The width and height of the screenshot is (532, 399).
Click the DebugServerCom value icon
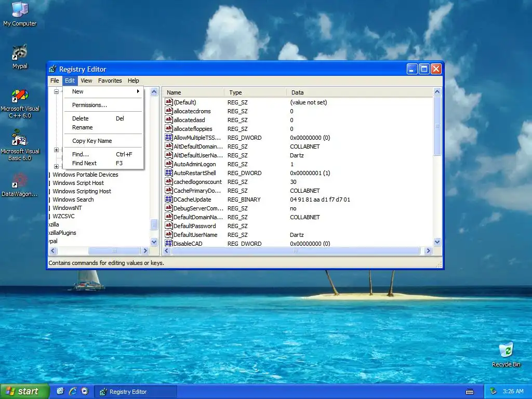[x=169, y=208]
